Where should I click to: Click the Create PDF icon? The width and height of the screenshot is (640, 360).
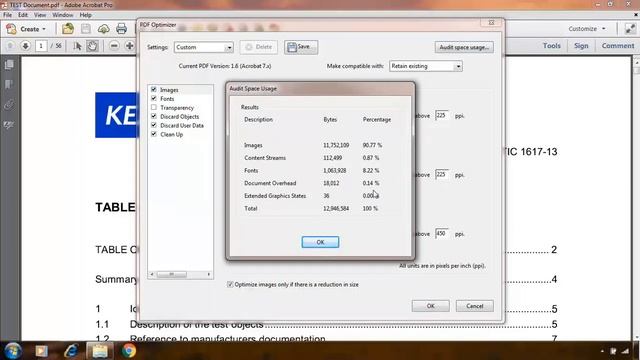(11, 29)
